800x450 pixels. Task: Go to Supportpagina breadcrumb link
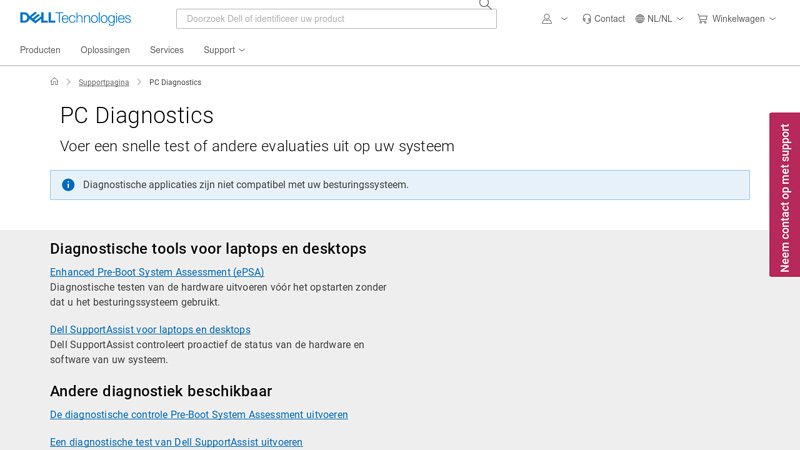(104, 82)
